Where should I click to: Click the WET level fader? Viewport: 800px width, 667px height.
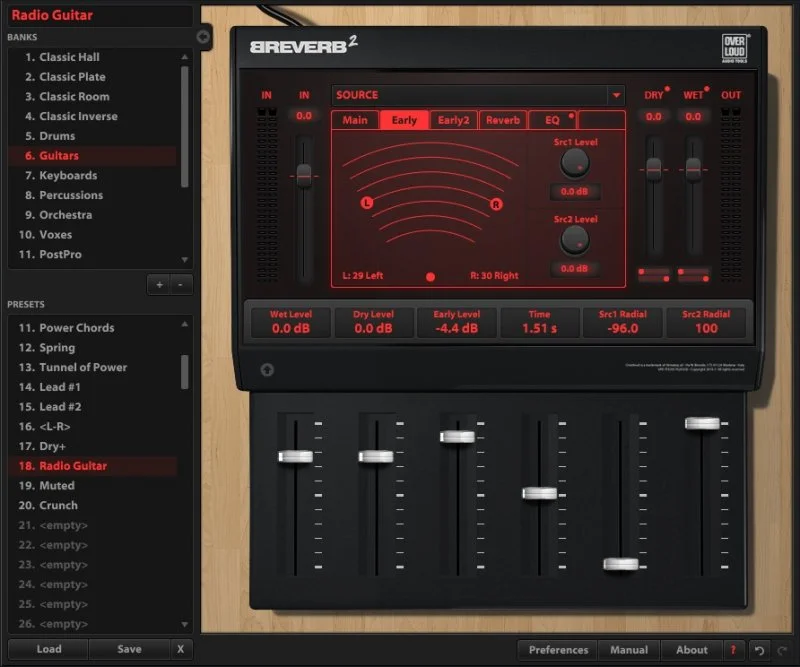pyautogui.click(x=693, y=169)
